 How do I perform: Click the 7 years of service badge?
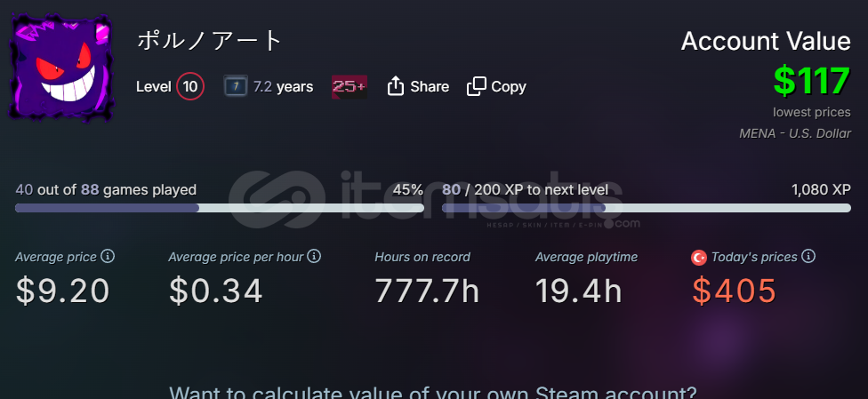(236, 86)
